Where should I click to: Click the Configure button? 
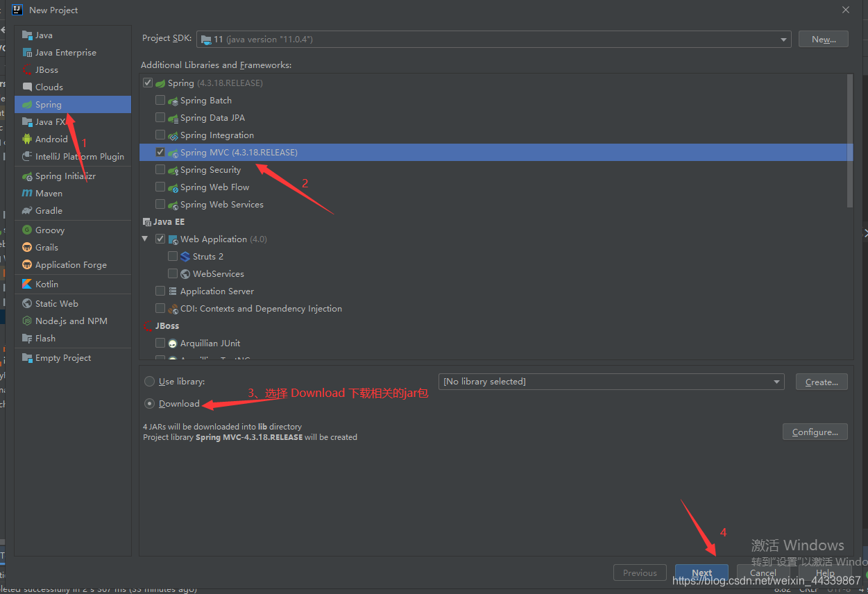[815, 432]
